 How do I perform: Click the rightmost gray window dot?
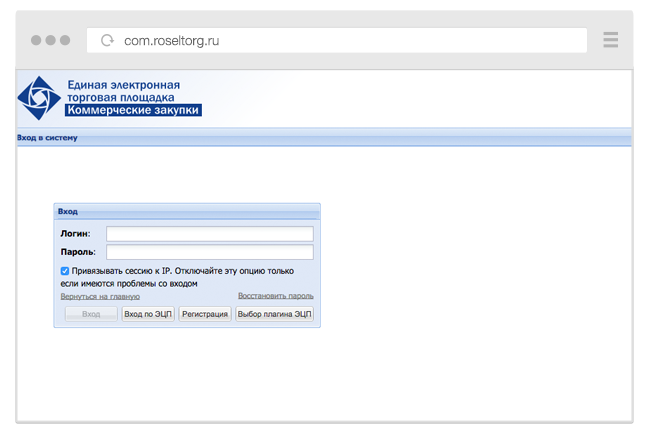(65, 41)
